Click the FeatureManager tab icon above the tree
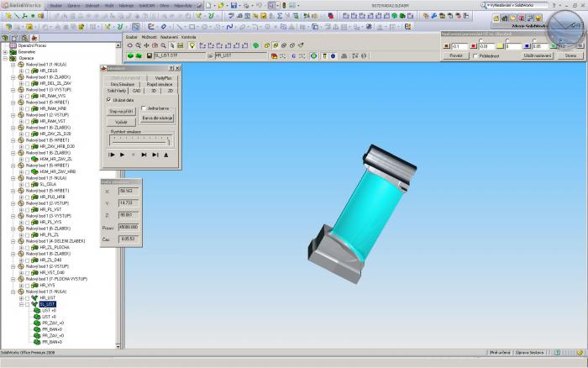 5,39
